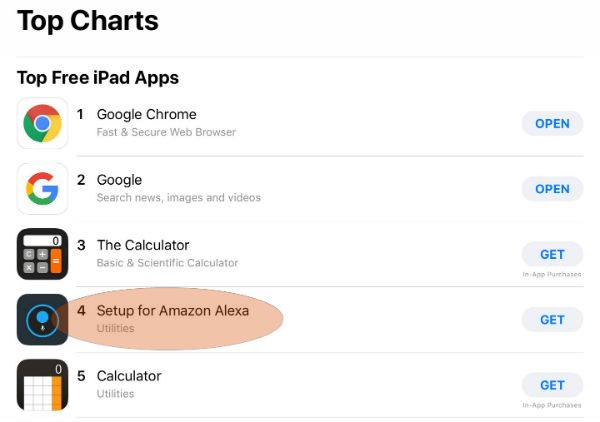The image size is (600, 422).
Task: Tap the colorful Google G icon
Action: tap(42, 189)
